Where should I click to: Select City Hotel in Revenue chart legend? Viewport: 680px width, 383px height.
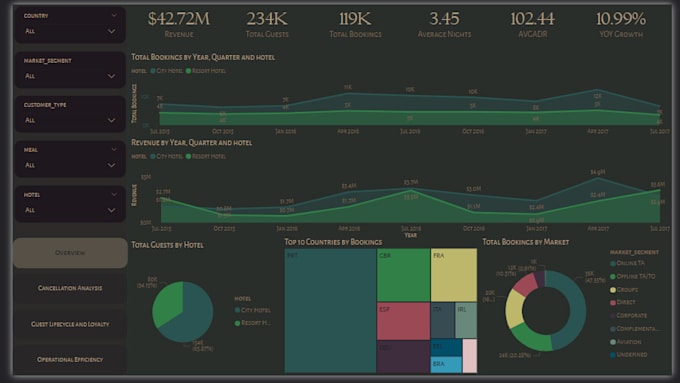167,156
